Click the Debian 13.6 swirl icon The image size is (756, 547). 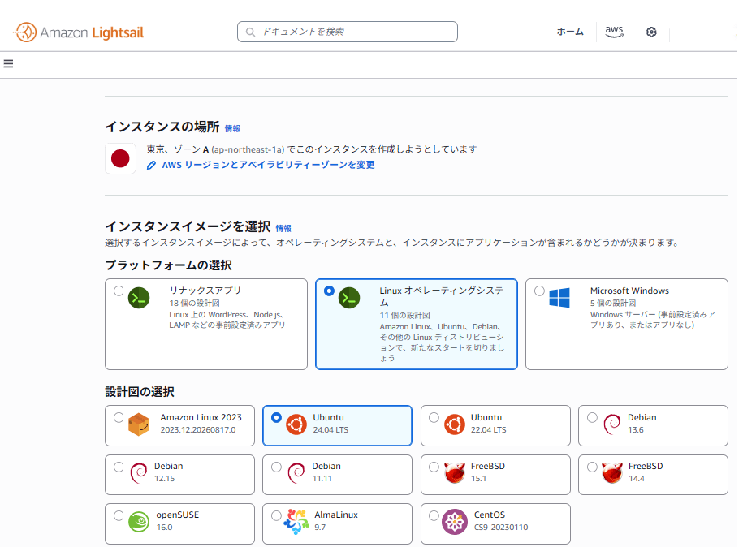tap(611, 424)
